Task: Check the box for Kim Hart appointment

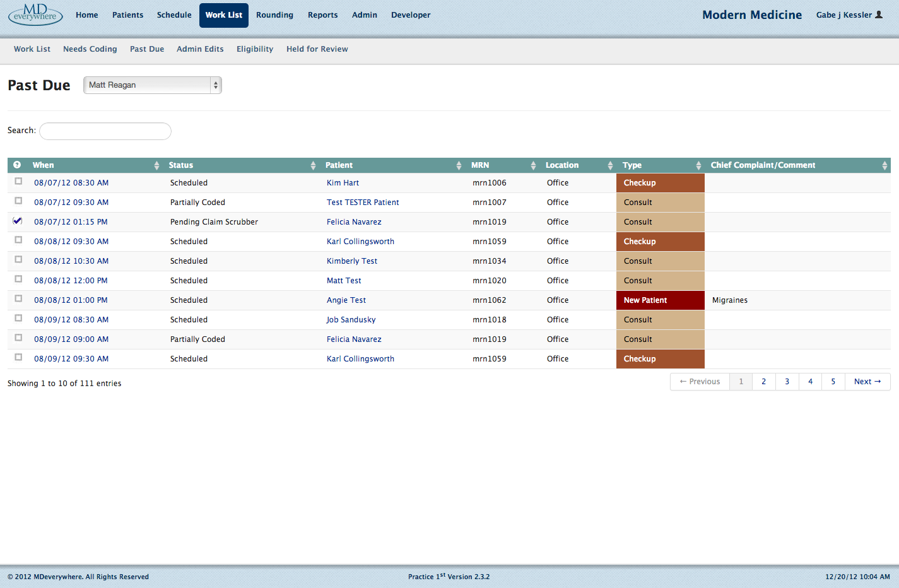Action: [18, 181]
